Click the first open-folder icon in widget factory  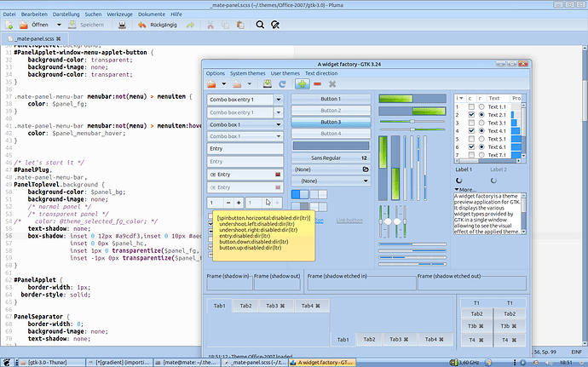[212, 84]
